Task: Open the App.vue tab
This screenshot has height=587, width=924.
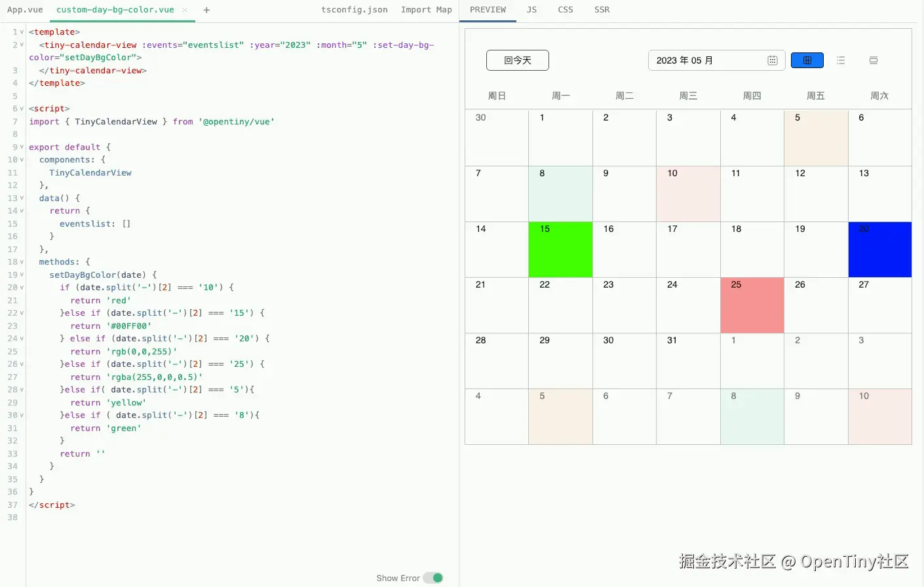Action: pos(25,10)
